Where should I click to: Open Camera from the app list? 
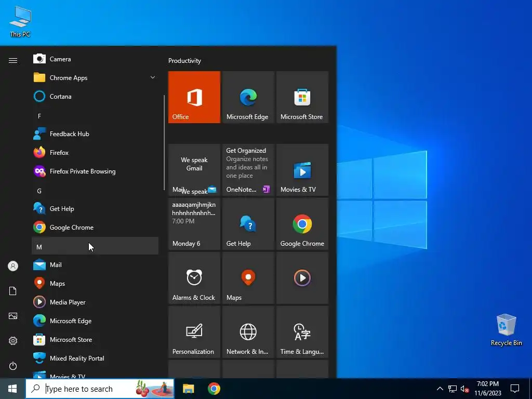point(95,59)
